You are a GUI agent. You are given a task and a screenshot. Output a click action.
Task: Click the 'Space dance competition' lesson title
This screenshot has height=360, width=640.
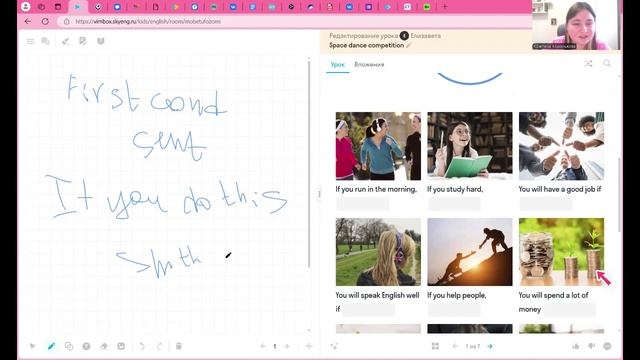tap(367, 45)
